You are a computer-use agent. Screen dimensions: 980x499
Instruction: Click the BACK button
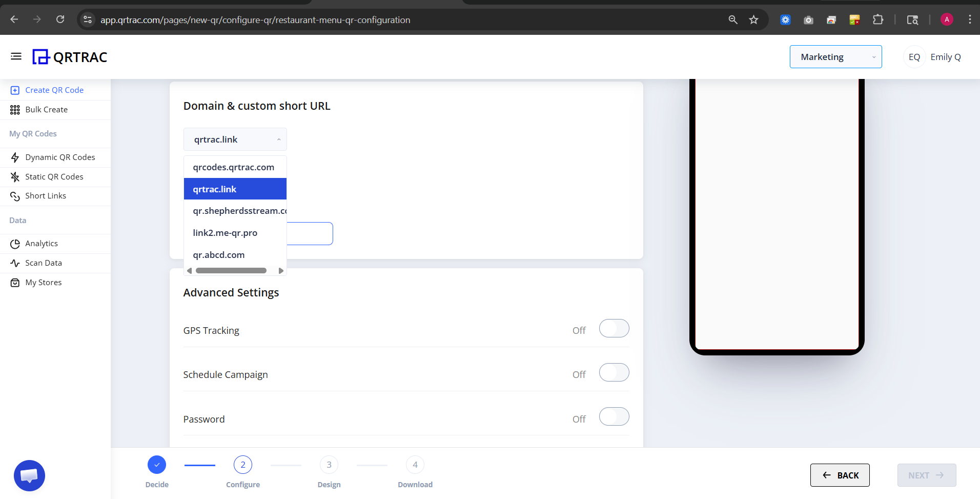840,475
